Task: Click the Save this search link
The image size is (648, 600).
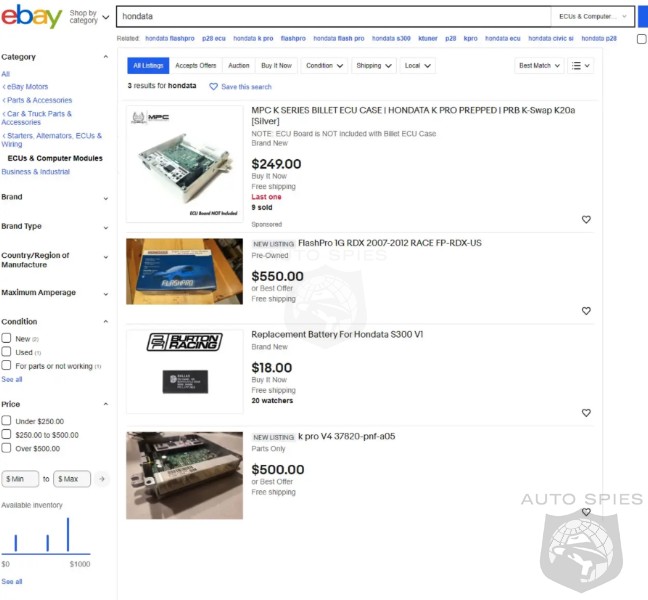Action: pyautogui.click(x=246, y=87)
